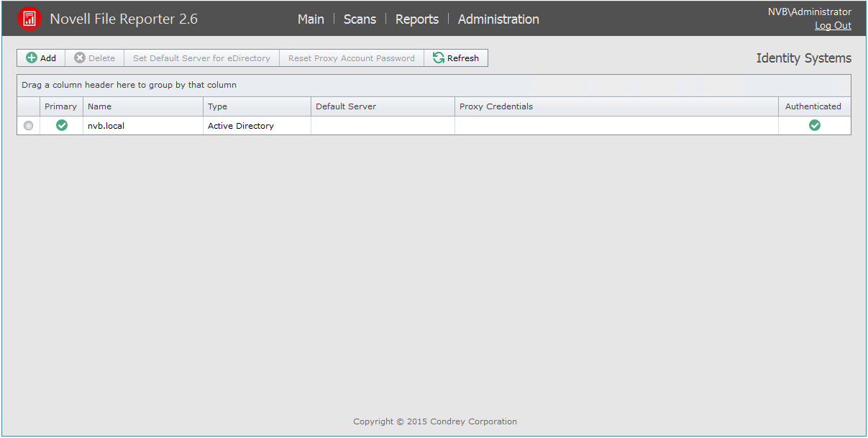The height and width of the screenshot is (438, 868).
Task: Click the Add button
Action: point(41,58)
